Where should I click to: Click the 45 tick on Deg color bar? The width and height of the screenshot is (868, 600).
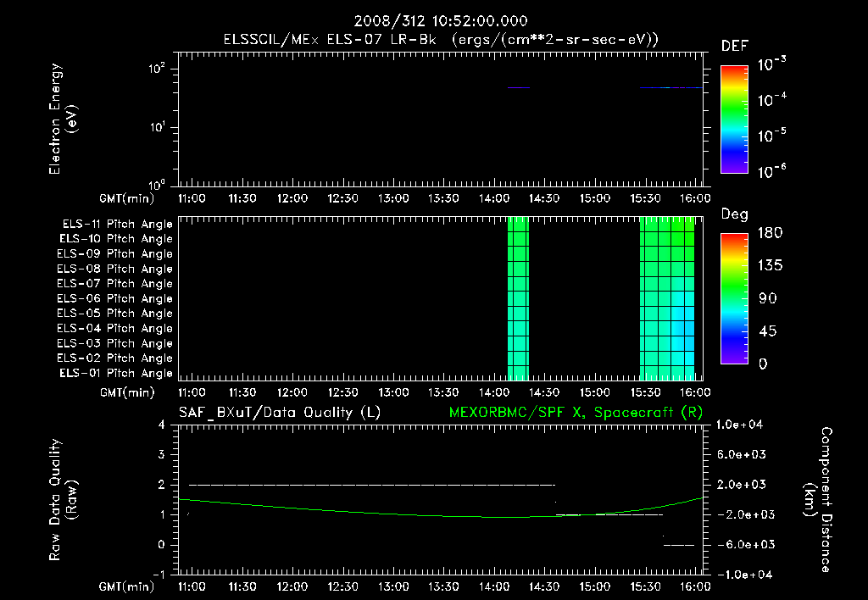coord(768,331)
